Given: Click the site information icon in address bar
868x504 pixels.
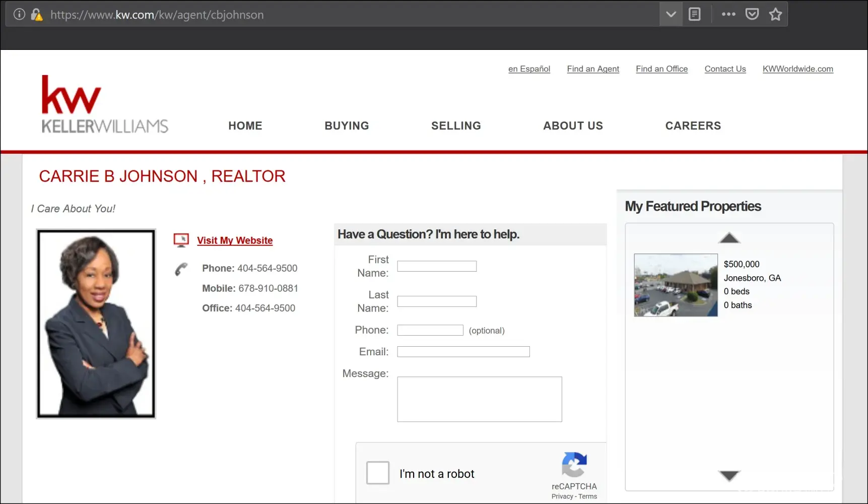Looking at the screenshot, I should (19, 14).
